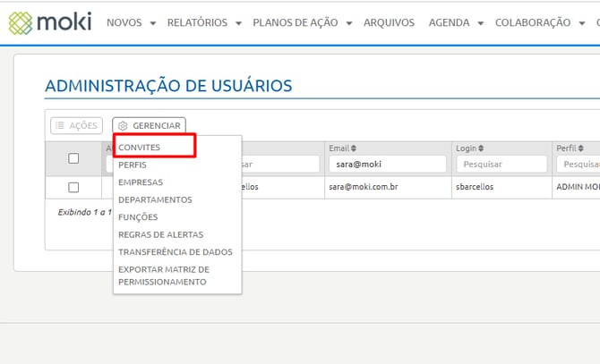This screenshot has width=600, height=364.
Task: Click the gear icon in Gerenciar button
Action: (124, 126)
